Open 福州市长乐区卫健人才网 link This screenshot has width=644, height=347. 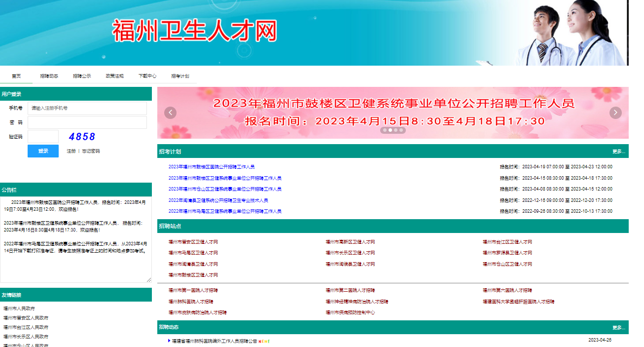(x=350, y=253)
